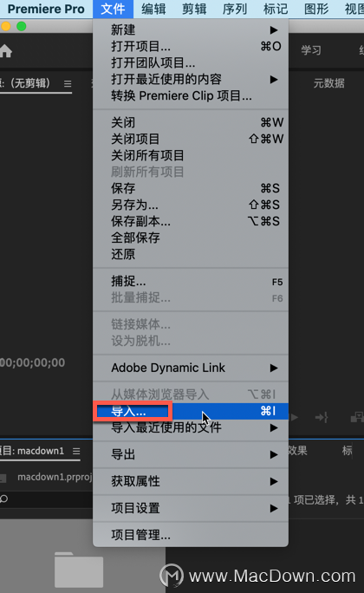The image size is (364, 593).
Task: Expand 打开最近使用的内容 submenu
Action: point(191,80)
